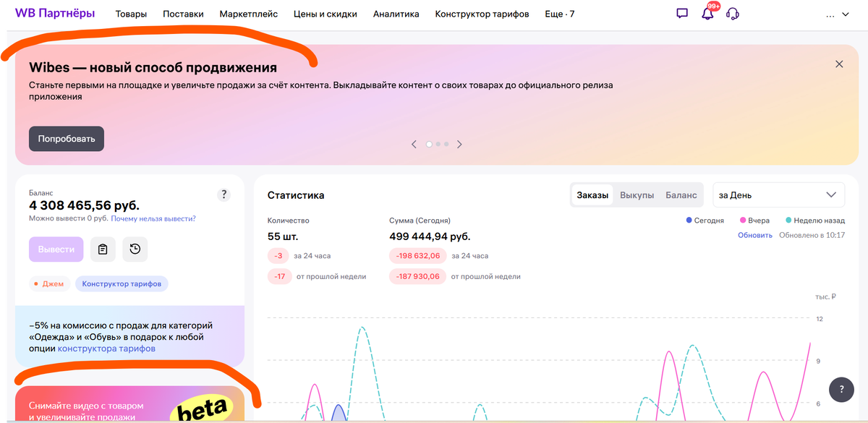
Task: Open the floating help question mark button
Action: pos(841,390)
